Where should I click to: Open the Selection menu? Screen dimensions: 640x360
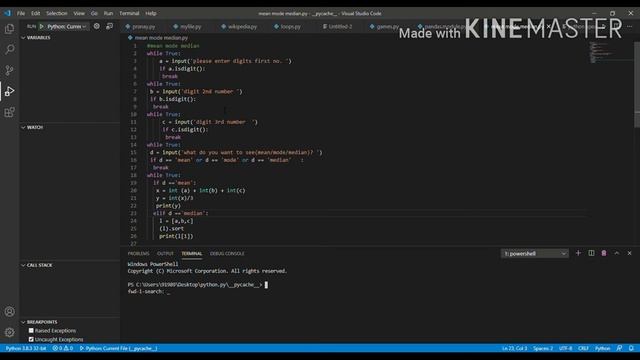pos(56,13)
